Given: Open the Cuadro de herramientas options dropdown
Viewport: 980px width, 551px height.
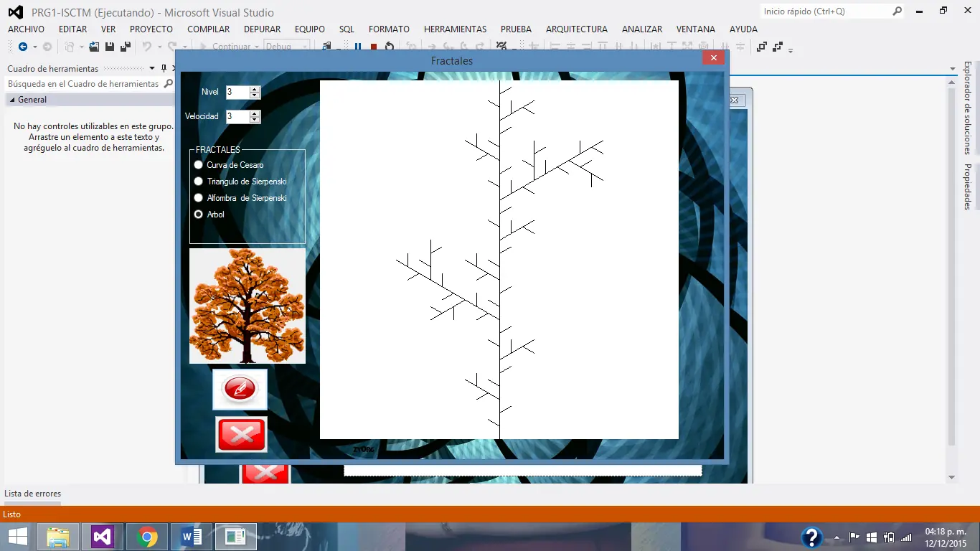Looking at the screenshot, I should click(x=152, y=69).
